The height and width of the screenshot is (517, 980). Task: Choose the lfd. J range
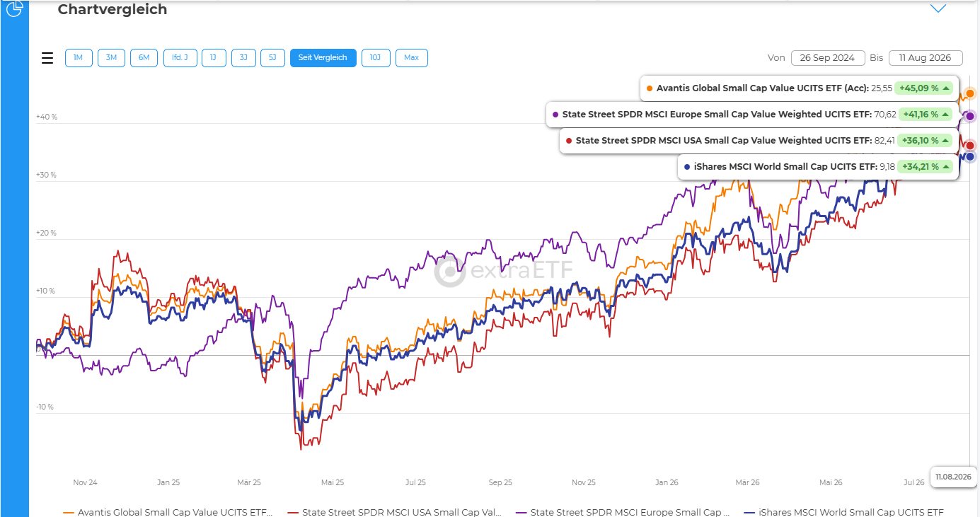(180, 58)
